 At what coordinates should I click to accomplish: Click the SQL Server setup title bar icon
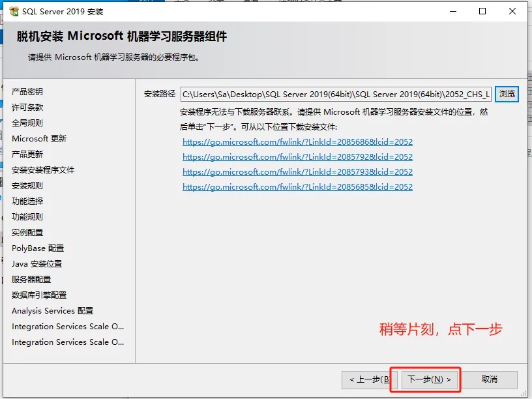[14, 12]
